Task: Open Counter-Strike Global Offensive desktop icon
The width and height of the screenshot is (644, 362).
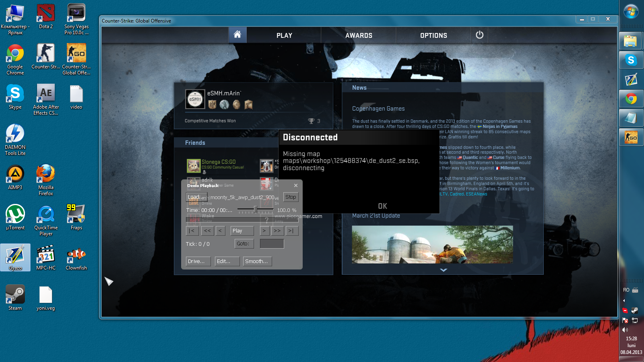Action: 76,60
